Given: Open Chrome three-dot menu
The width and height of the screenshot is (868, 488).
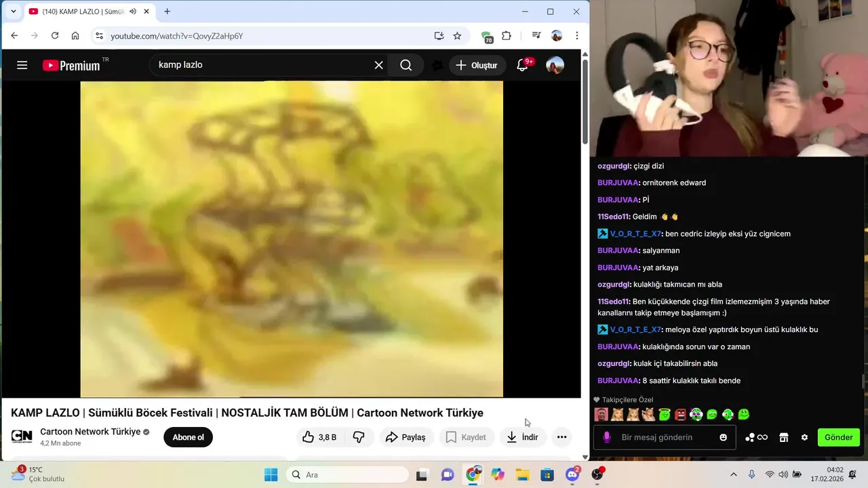Looking at the screenshot, I should 577,36.
